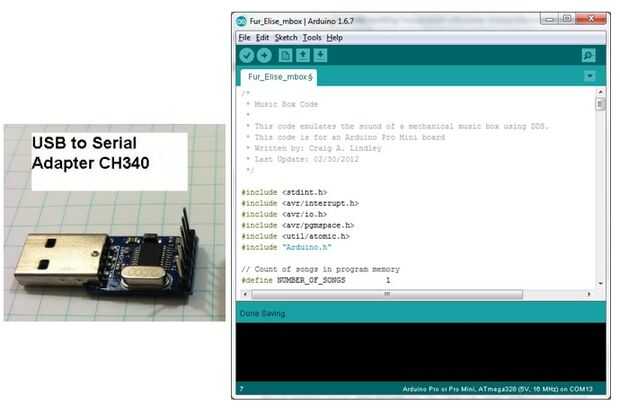Click the 'Written by: Craig A. Lindley' comment
620x414 pixels.
[314, 148]
